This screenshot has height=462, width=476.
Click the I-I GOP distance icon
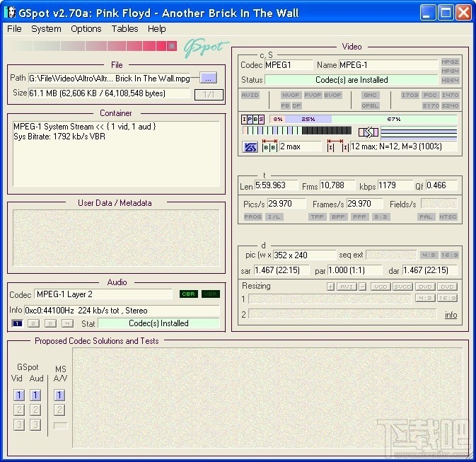tap(337, 146)
